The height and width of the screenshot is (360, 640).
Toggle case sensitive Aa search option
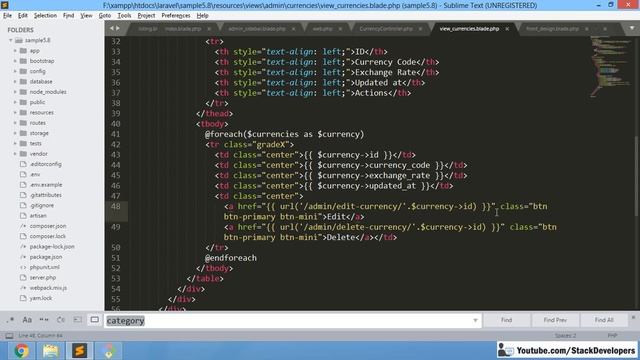click(x=27, y=320)
